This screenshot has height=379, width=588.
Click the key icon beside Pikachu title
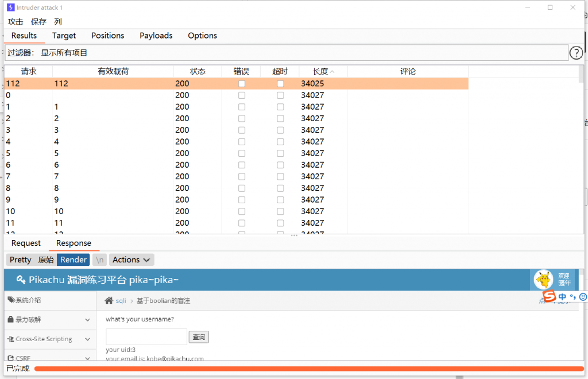pyautogui.click(x=21, y=280)
